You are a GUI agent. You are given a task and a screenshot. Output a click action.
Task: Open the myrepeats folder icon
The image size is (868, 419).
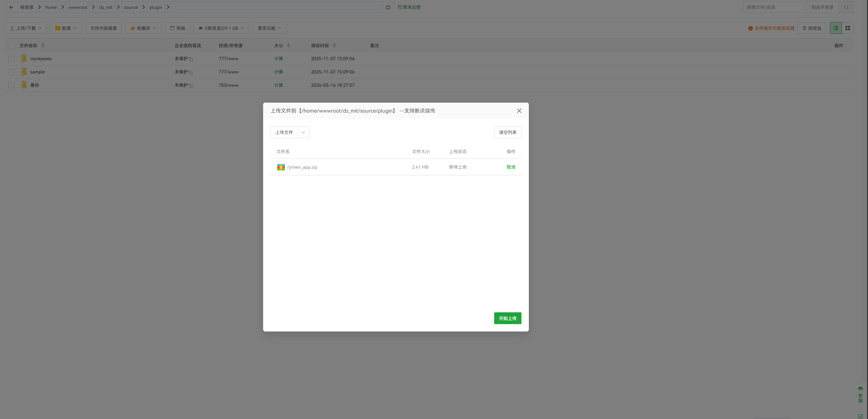click(24, 58)
